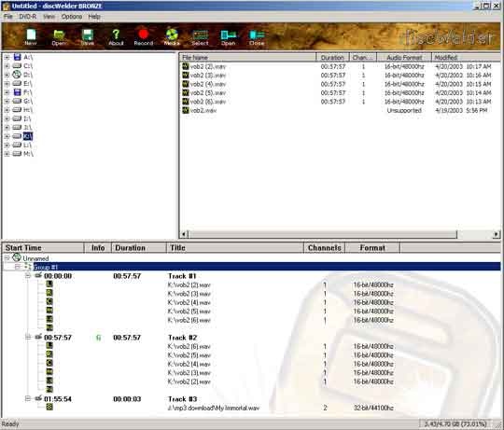Image resolution: width=504 pixels, height=430 pixels.
Task: Sort files by the Audio Format column header
Action: click(404, 58)
